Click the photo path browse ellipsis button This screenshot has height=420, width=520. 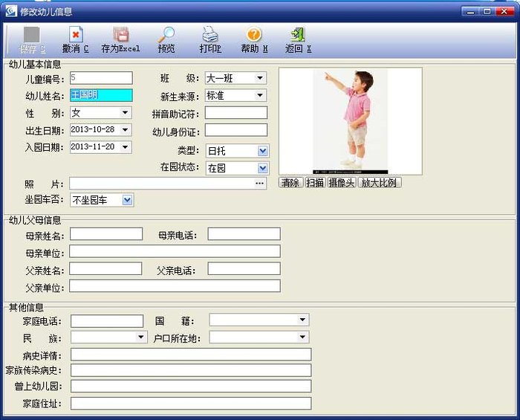pos(260,183)
